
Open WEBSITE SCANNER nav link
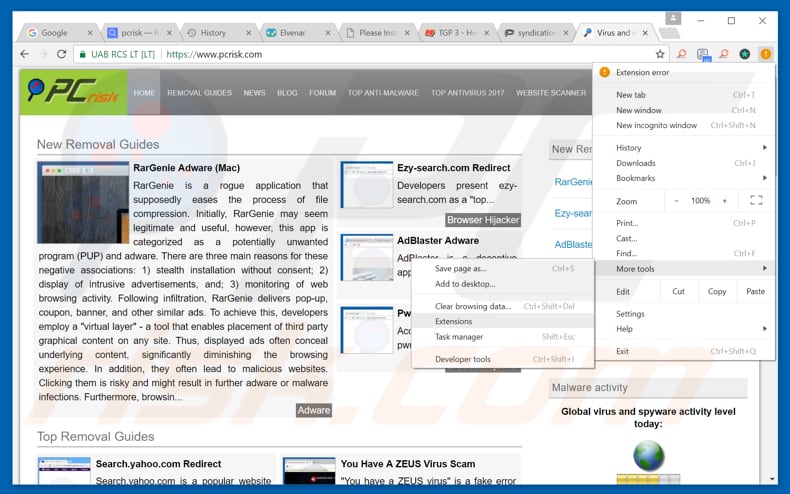(551, 93)
